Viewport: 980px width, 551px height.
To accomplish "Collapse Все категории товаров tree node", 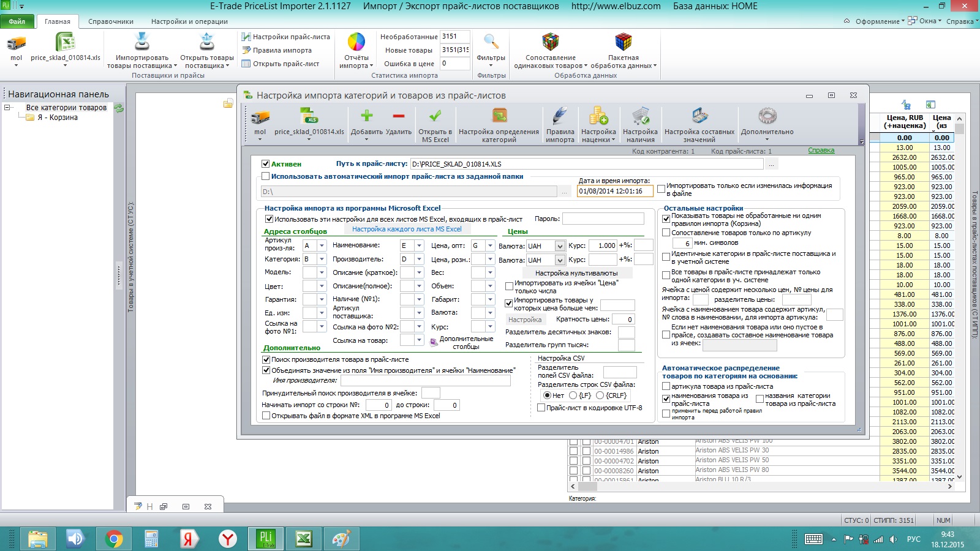I will (7, 108).
